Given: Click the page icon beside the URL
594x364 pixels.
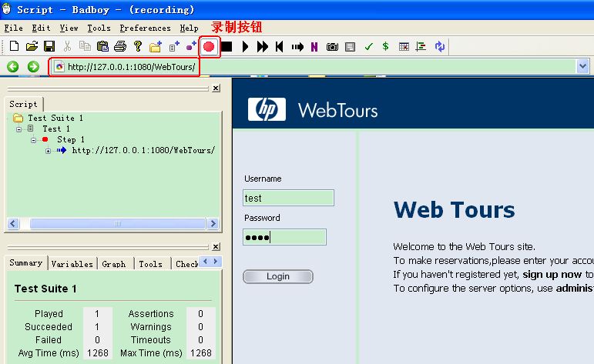Looking at the screenshot, I should point(59,67).
